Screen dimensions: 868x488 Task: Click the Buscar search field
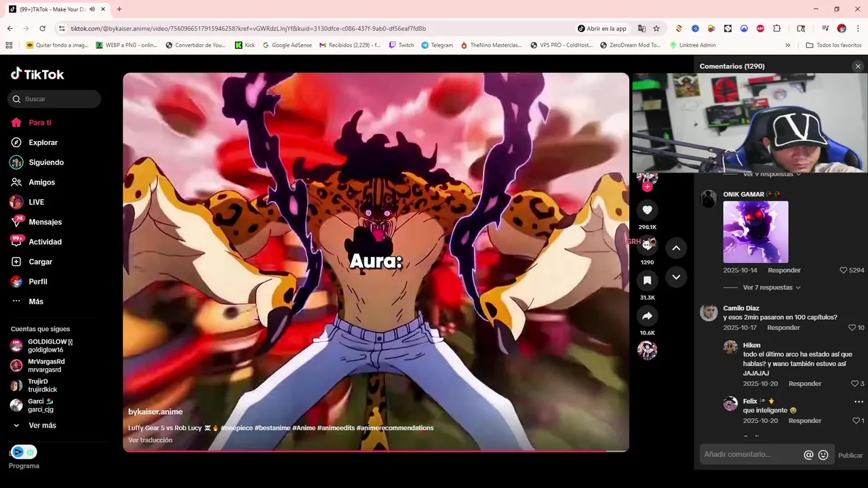click(54, 99)
